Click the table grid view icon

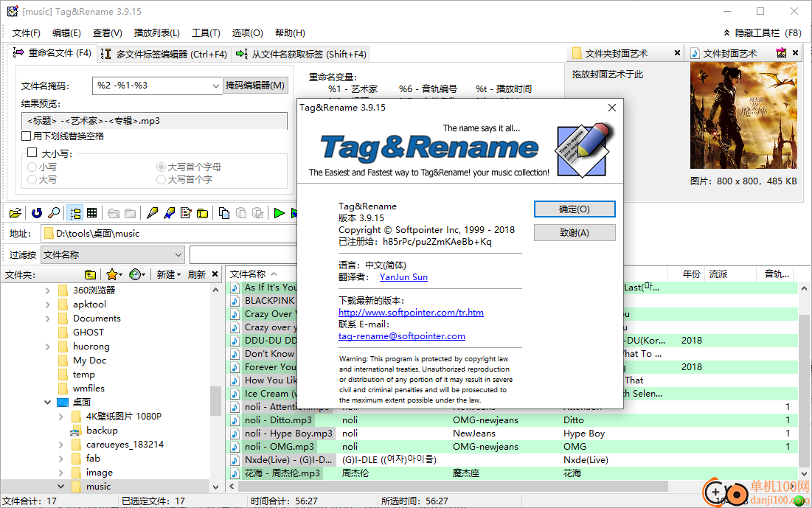tap(92, 213)
